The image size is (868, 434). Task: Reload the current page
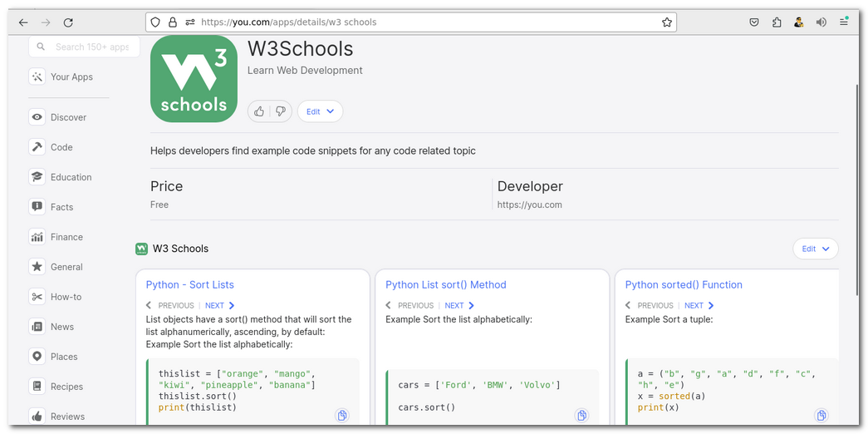(68, 22)
